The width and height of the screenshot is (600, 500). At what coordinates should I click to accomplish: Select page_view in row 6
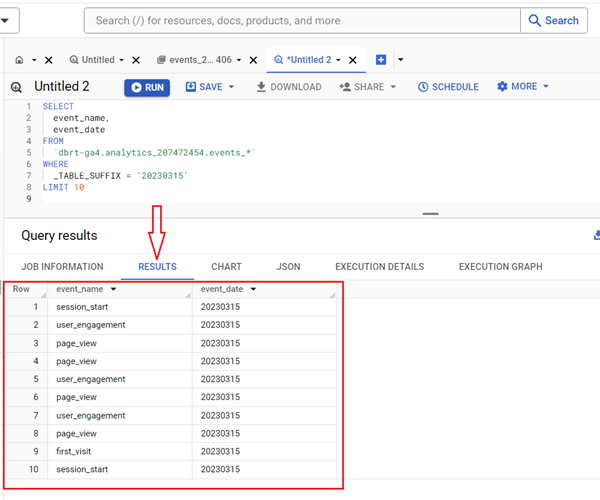pos(77,397)
